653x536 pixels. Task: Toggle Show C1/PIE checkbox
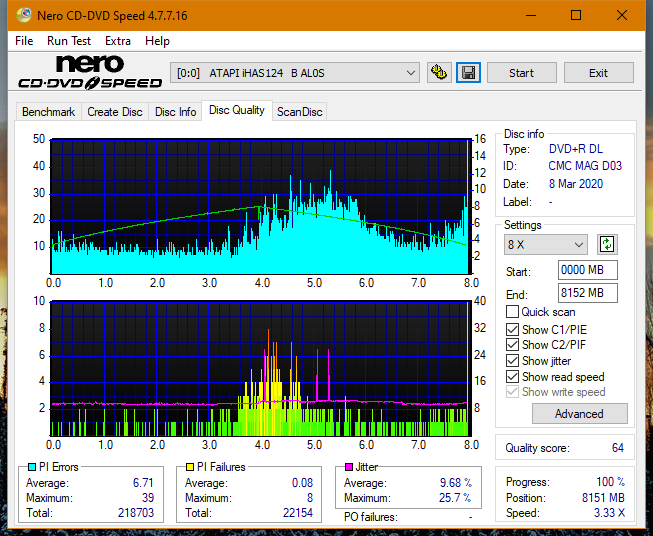(x=512, y=329)
